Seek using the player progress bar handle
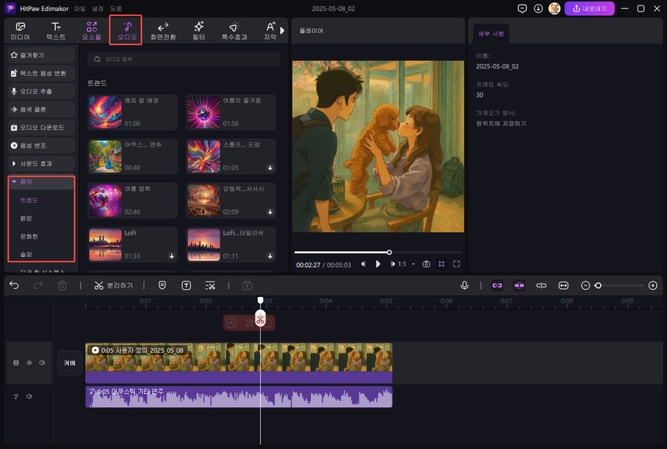 click(x=389, y=253)
